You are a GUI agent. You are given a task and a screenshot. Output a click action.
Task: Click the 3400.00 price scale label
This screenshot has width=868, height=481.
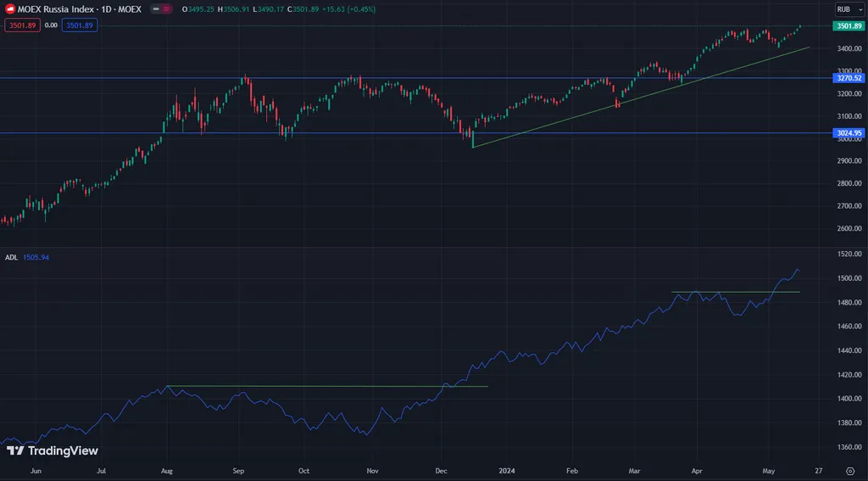pos(849,48)
